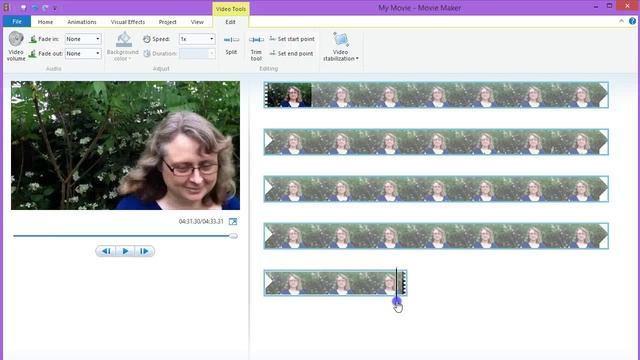The width and height of the screenshot is (640, 360).
Task: Click the video preview monitor
Action: tap(125, 145)
